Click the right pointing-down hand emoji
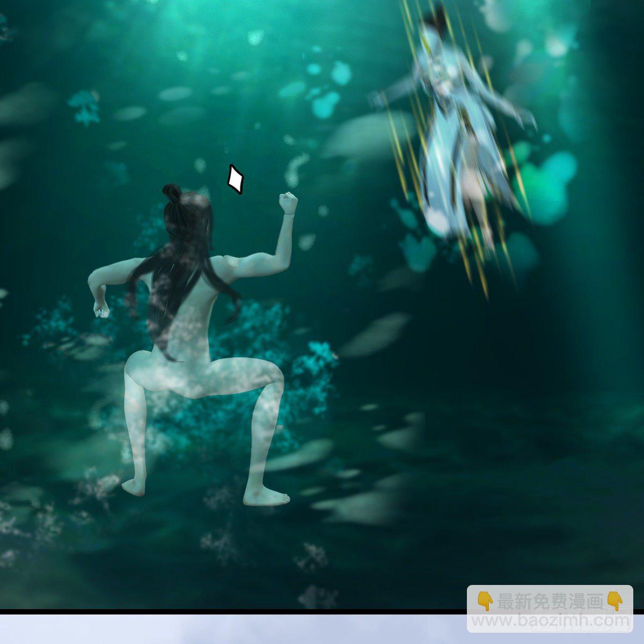644x644 pixels. point(614,602)
